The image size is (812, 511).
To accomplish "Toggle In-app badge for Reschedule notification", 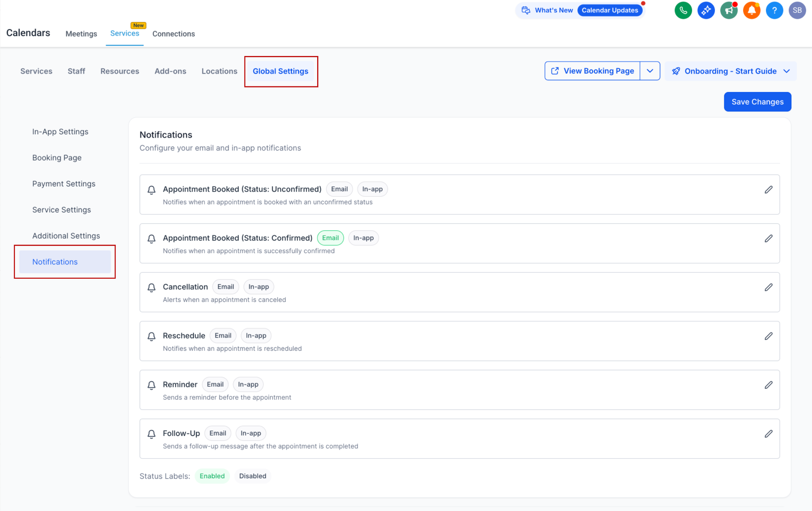I will click(x=256, y=336).
